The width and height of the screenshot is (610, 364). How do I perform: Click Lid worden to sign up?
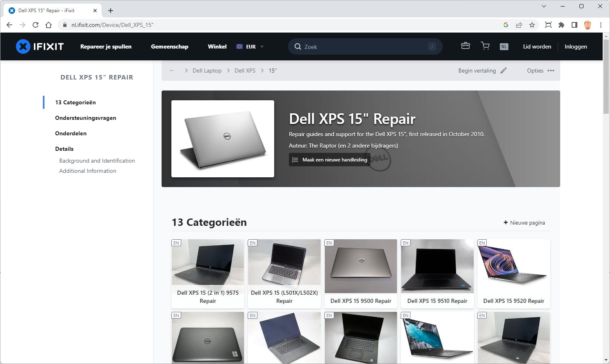click(537, 46)
